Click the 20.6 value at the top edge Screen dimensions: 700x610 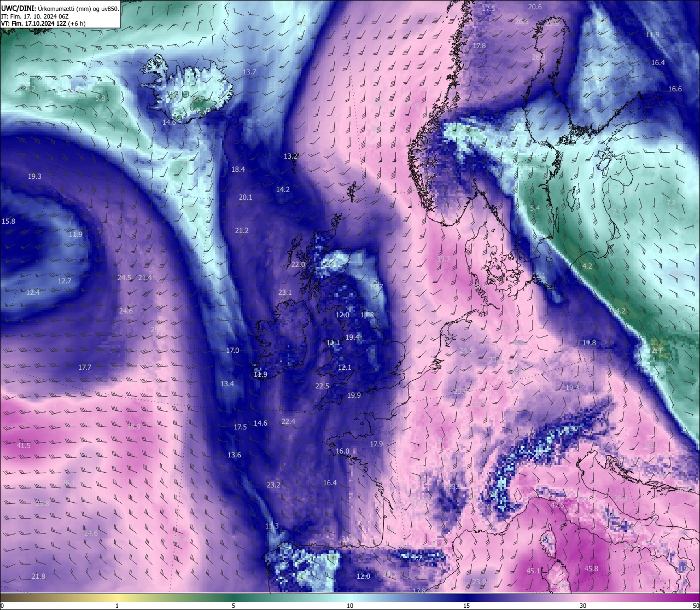click(x=535, y=7)
